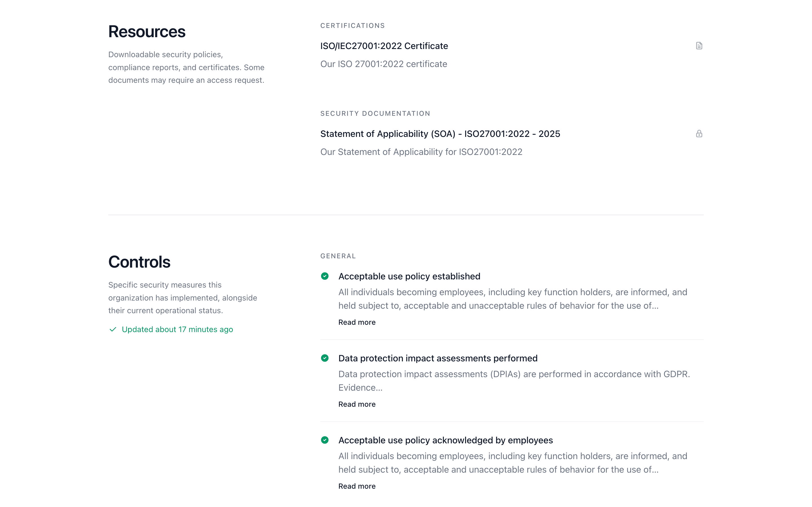The height and width of the screenshot is (507, 812).
Task: Click the Controls heading
Action: click(139, 262)
